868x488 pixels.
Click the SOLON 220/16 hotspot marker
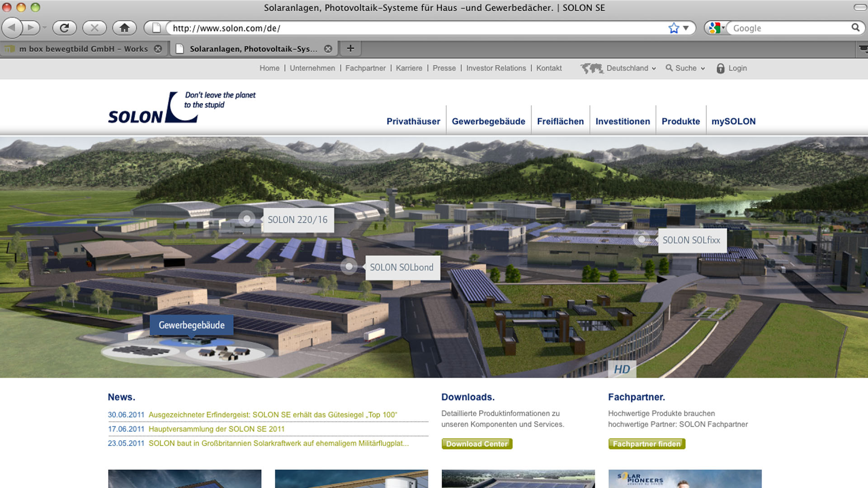tap(247, 219)
